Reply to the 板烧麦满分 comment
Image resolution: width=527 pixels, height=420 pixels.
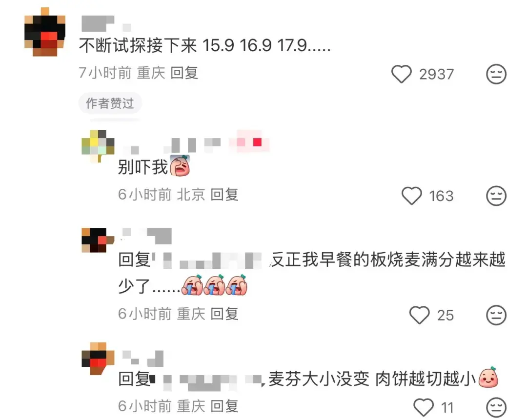[x=224, y=314]
